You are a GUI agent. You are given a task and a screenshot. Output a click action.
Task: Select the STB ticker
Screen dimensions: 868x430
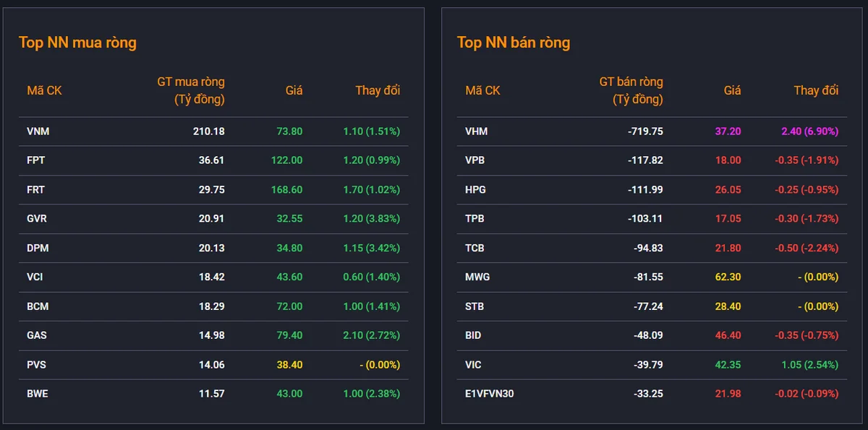coord(475,306)
